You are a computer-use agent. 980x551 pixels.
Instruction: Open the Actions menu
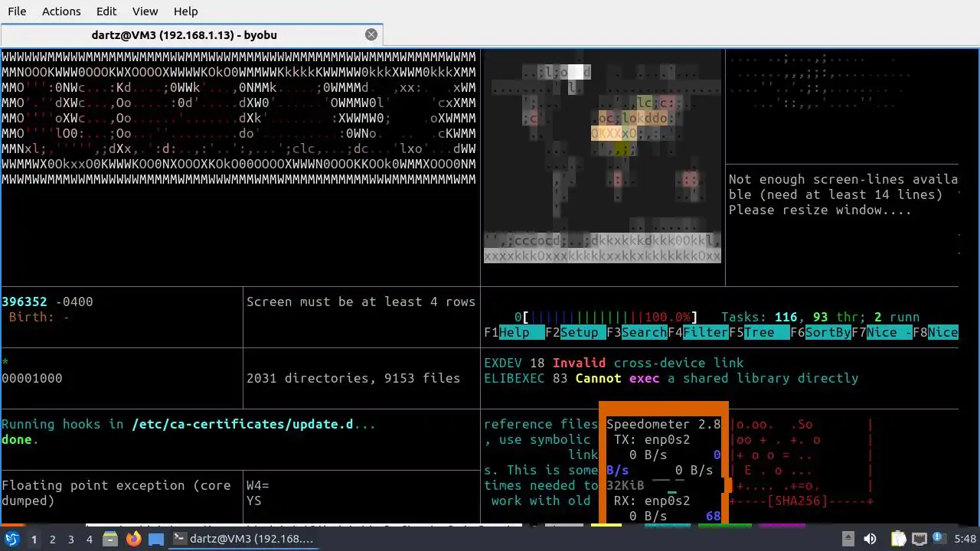tap(61, 11)
